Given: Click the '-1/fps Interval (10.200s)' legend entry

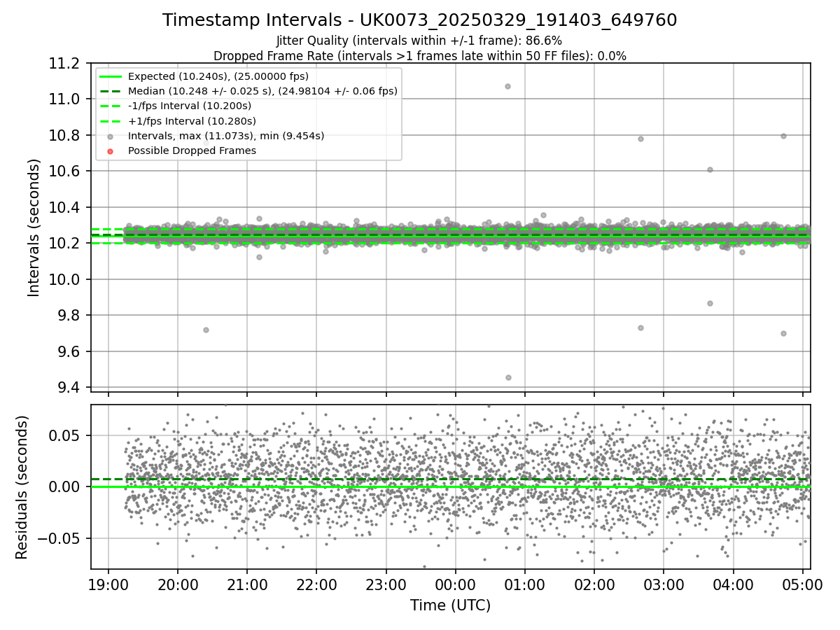Looking at the screenshot, I should pyautogui.click(x=190, y=106).
